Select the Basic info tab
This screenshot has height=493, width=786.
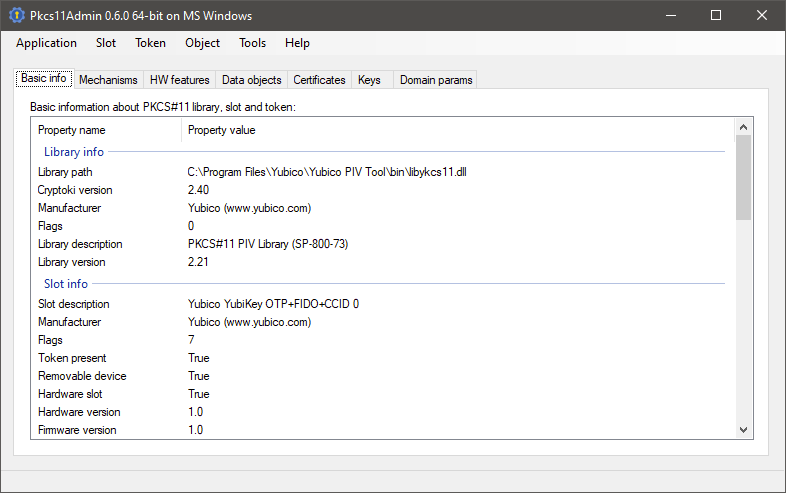[x=44, y=78]
